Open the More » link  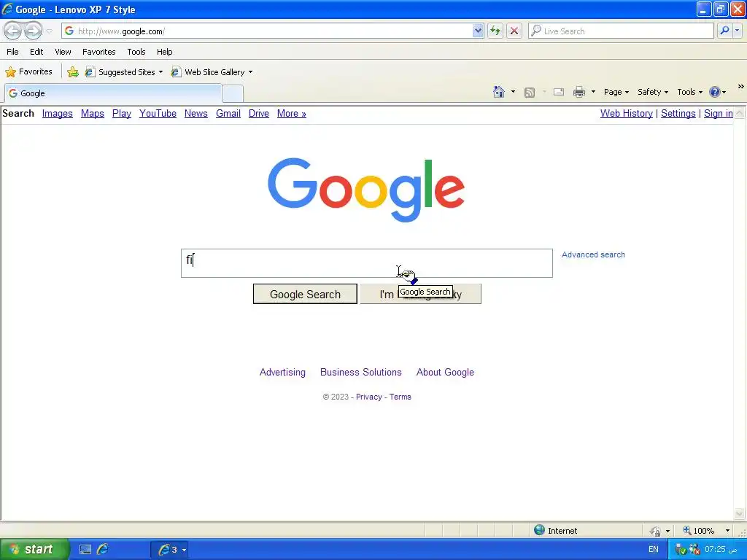(292, 113)
